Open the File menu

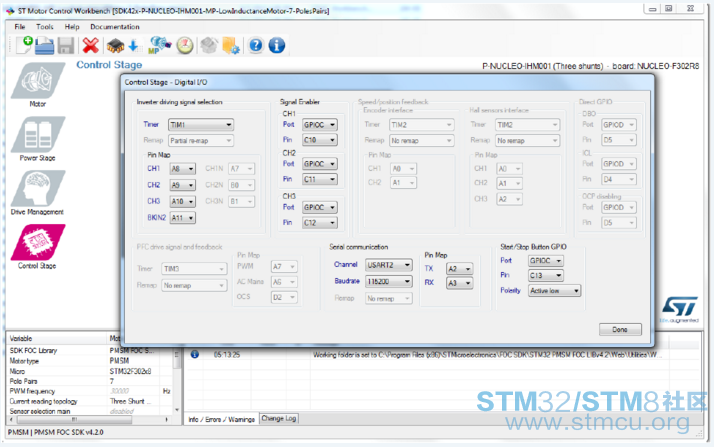click(20, 27)
